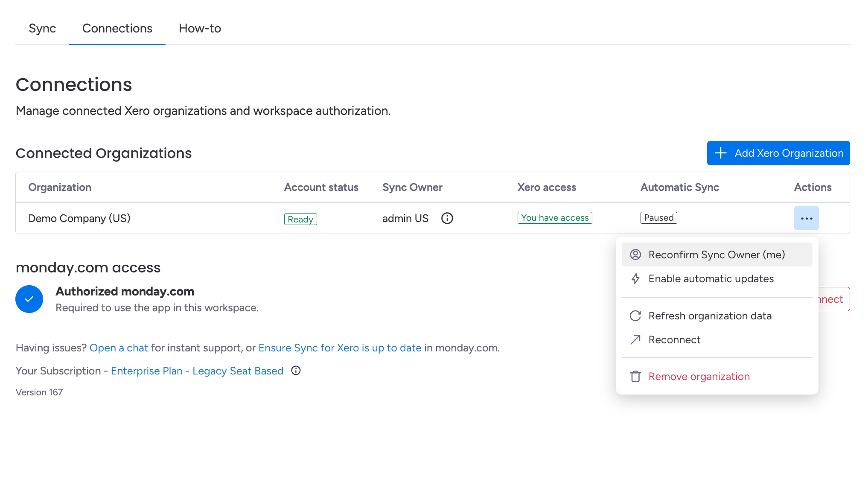Toggle the three-dots actions menu button
The image size is (868, 497).
click(806, 218)
